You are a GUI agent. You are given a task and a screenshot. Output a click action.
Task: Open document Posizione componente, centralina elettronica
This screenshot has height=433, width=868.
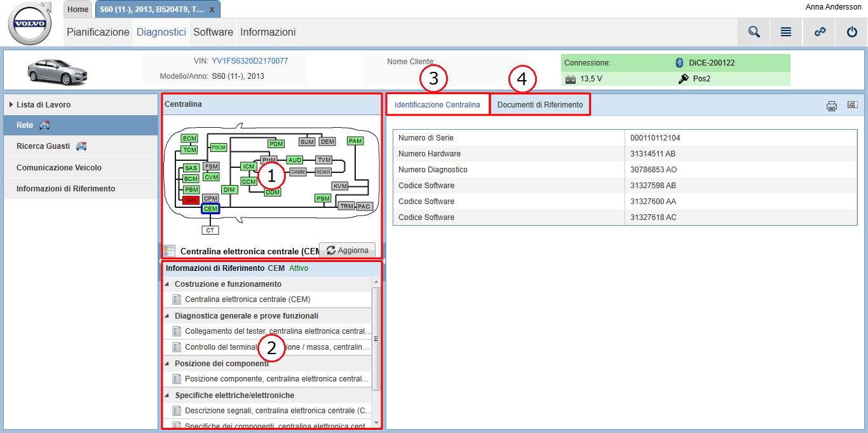point(268,379)
